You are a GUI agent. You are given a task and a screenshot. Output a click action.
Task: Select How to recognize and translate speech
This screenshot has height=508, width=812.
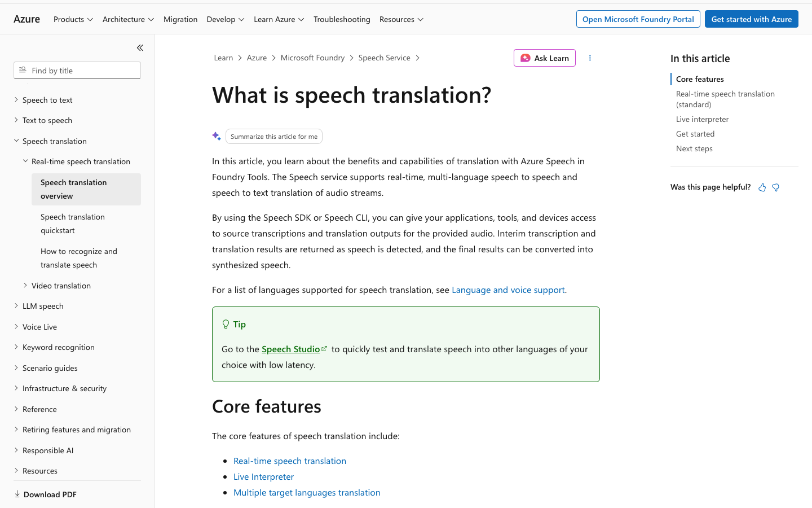tap(86, 258)
